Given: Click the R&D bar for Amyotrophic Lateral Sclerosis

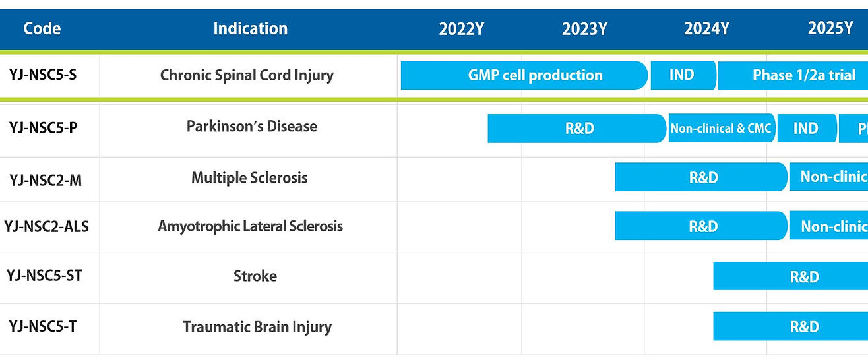Looking at the screenshot, I should point(701,226).
